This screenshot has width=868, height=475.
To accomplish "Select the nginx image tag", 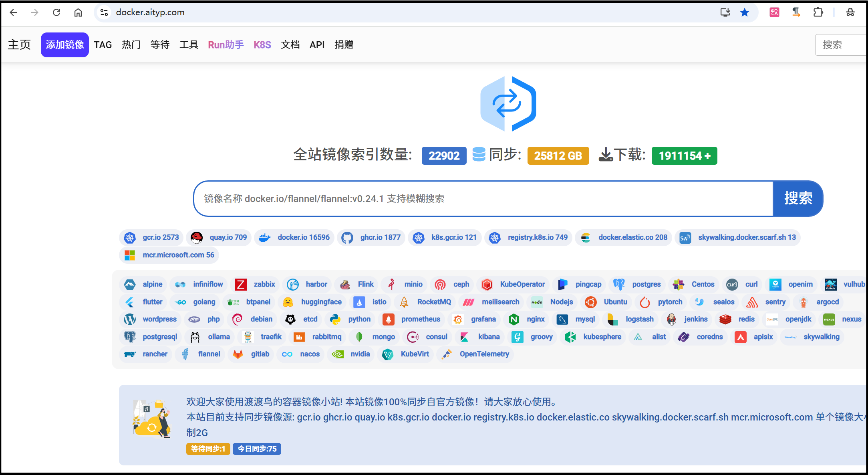I will pos(526,319).
